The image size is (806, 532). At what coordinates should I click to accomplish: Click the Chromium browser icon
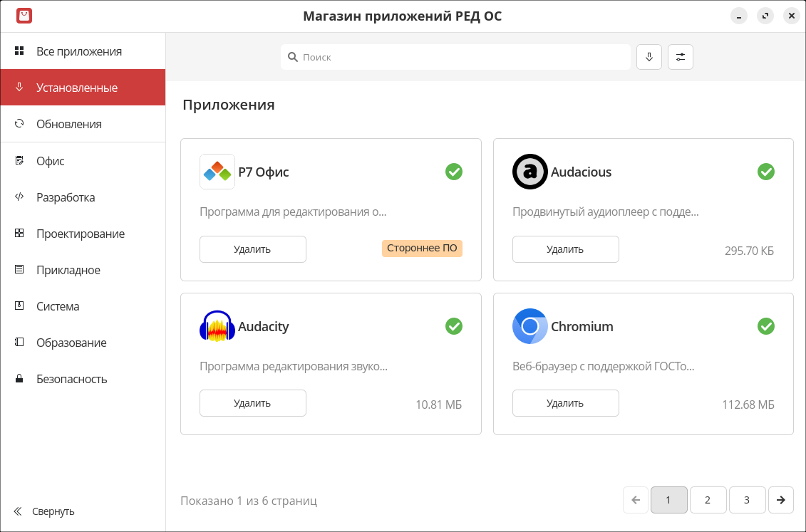coord(529,326)
